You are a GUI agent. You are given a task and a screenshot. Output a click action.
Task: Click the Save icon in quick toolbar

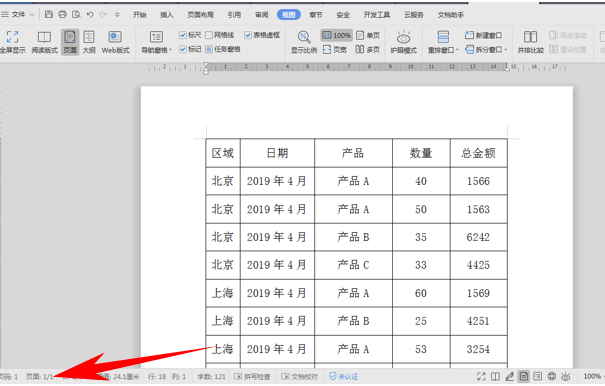tap(49, 15)
